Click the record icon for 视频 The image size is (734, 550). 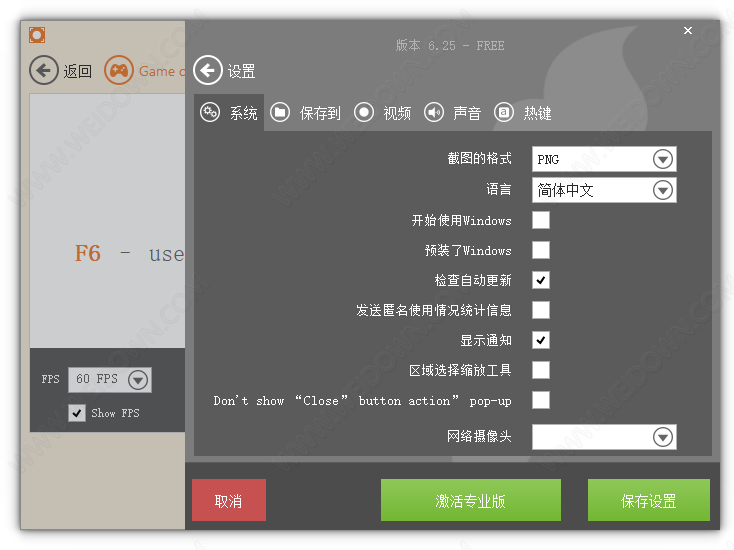click(364, 112)
